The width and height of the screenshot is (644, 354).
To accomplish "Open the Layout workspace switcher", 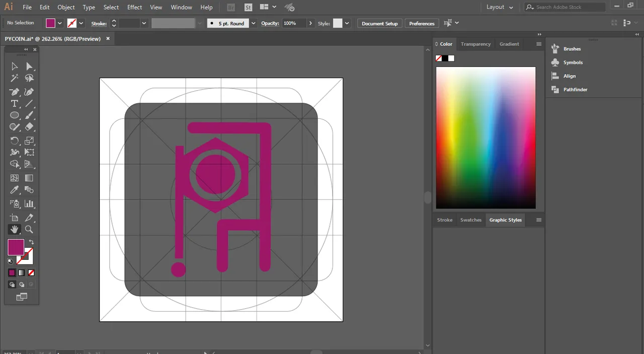I will [499, 7].
